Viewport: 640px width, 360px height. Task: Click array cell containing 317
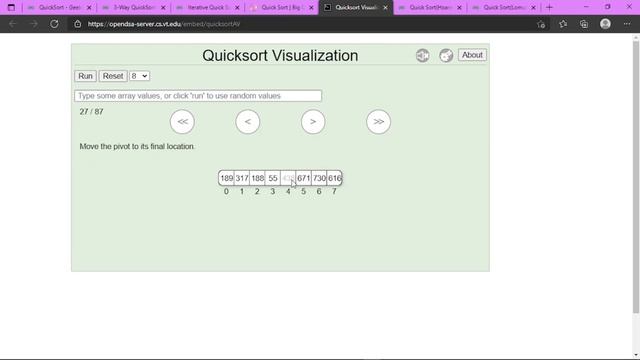click(x=242, y=178)
